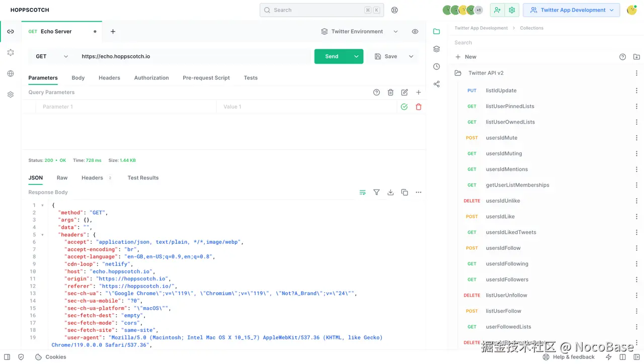Viewport: 644px width, 364px height.
Task: Download the response body file
Action: click(x=390, y=193)
